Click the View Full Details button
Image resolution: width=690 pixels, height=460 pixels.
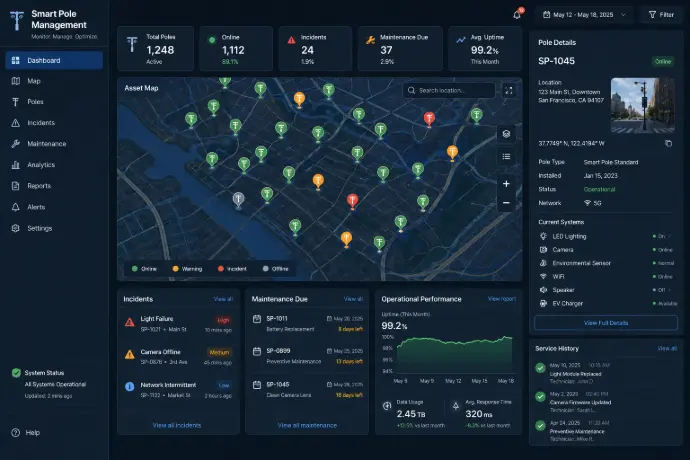[x=606, y=323]
